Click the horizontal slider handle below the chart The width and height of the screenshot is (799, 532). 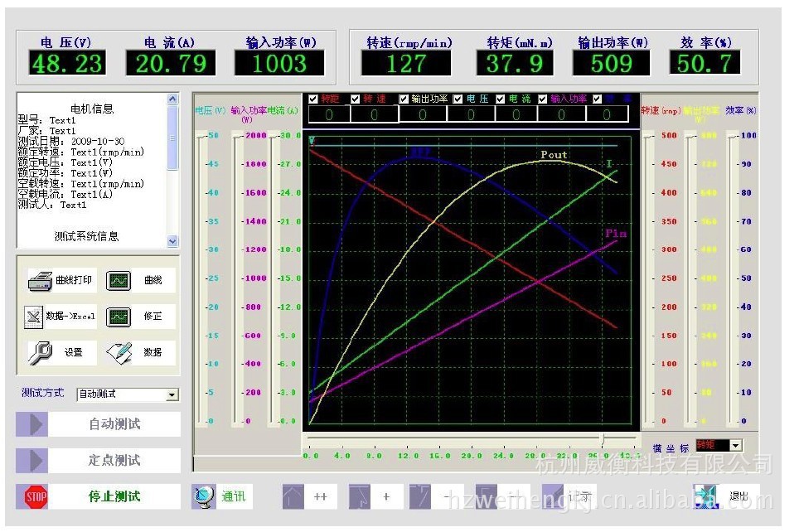click(x=603, y=438)
